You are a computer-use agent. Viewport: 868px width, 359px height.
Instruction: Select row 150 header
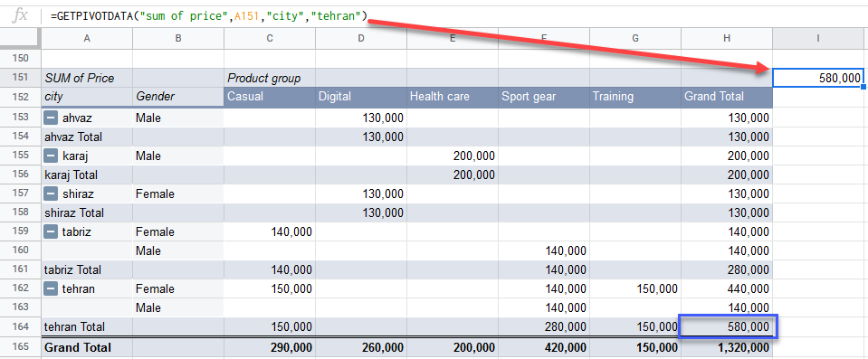(20, 59)
